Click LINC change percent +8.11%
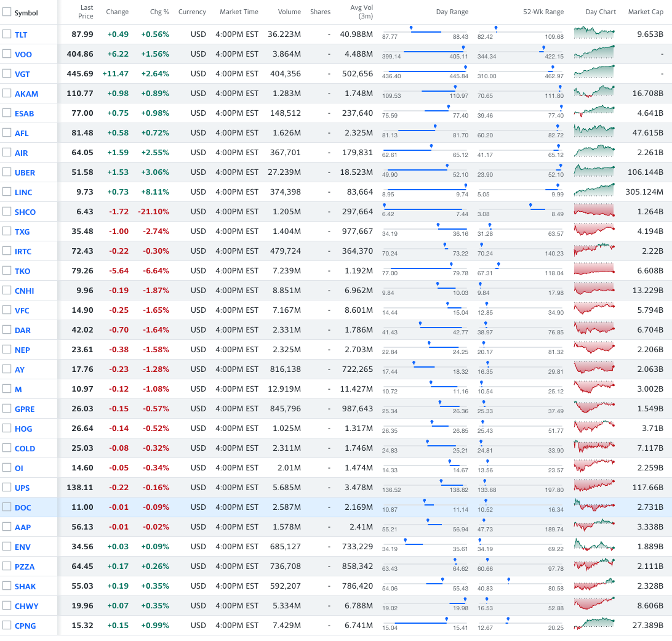This screenshot has width=672, height=641. [x=155, y=192]
